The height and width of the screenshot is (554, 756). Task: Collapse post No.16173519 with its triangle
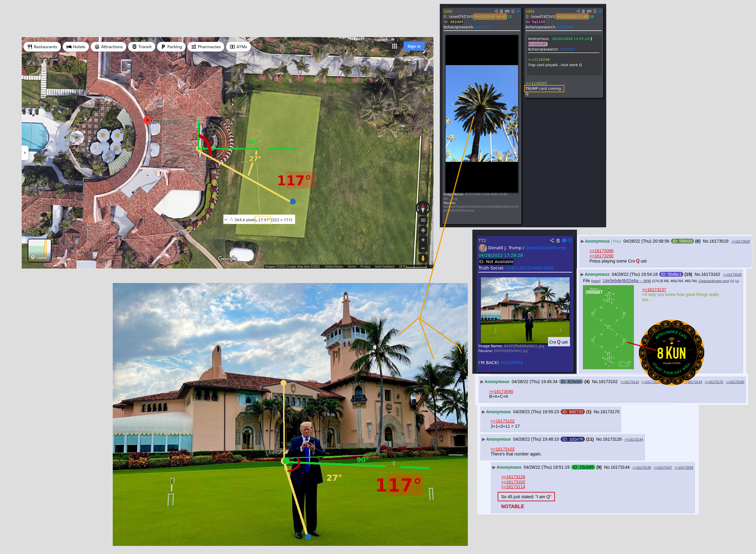pyautogui.click(x=582, y=241)
